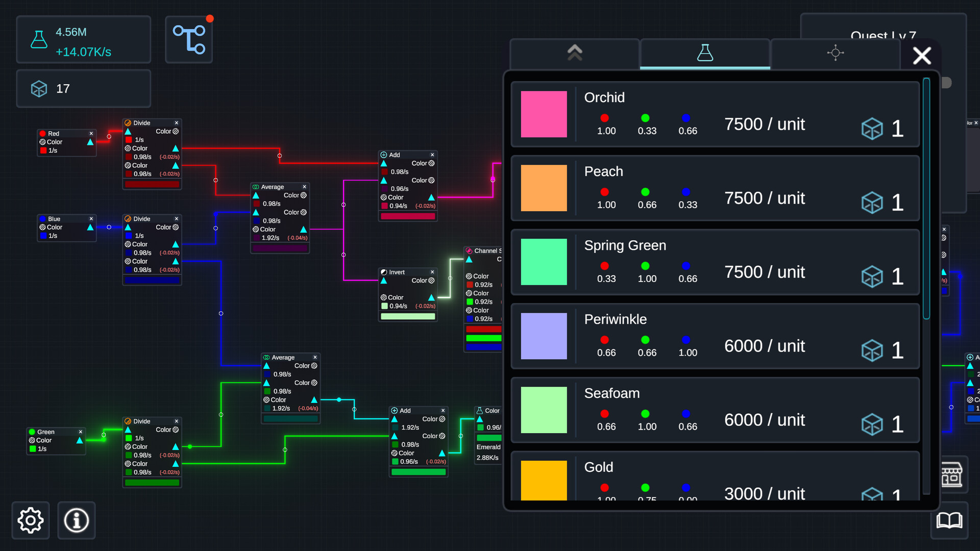Click the Peach cube unit icon

tap(872, 203)
